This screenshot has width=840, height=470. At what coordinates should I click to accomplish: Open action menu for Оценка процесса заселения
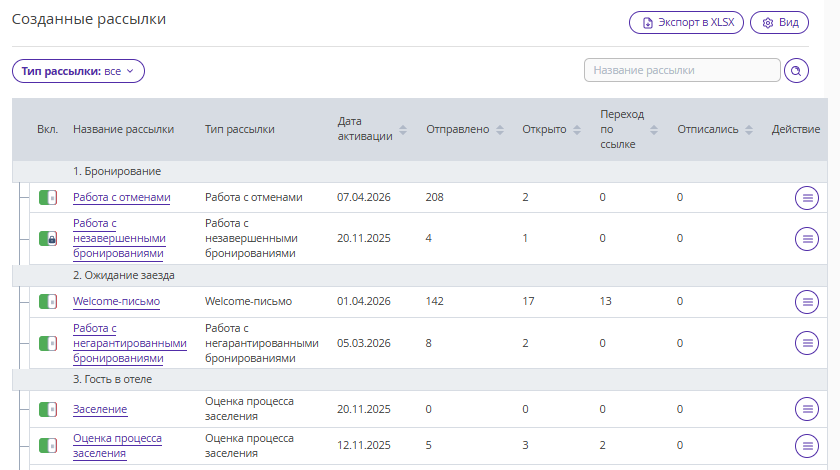(806, 445)
